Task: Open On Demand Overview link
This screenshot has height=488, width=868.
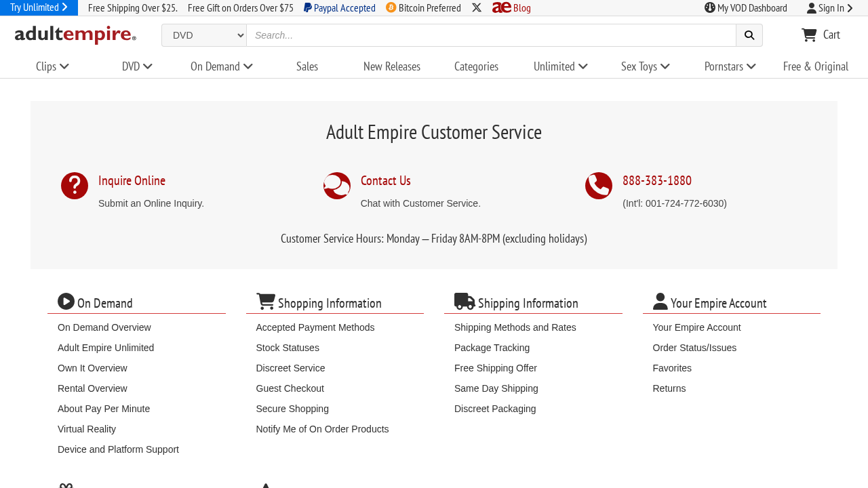Action: (x=104, y=327)
